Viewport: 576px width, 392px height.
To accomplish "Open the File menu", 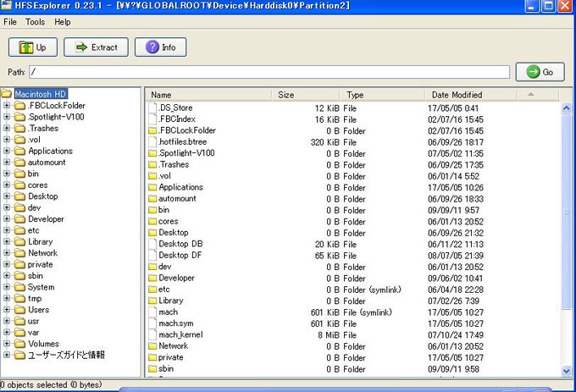I will pos(10,22).
